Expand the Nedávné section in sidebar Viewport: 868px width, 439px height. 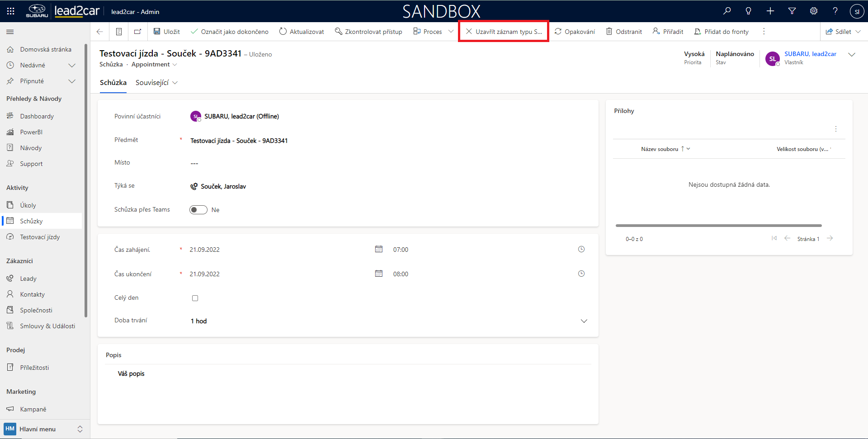[71, 65]
